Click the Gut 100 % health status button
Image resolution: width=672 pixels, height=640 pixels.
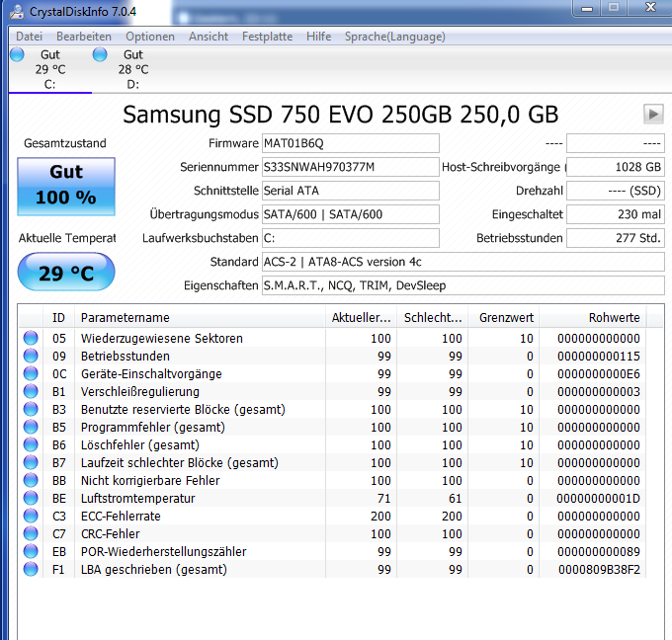pos(66,187)
